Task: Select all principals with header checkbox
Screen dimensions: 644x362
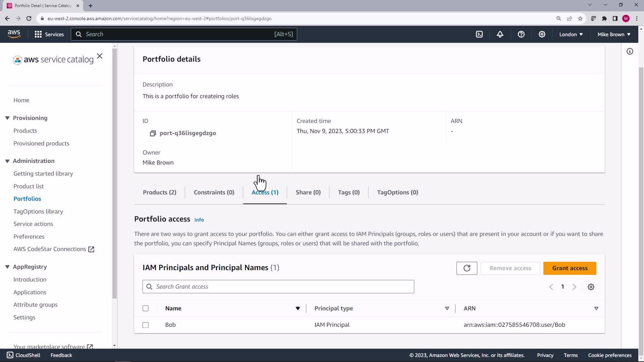Action: [146, 308]
